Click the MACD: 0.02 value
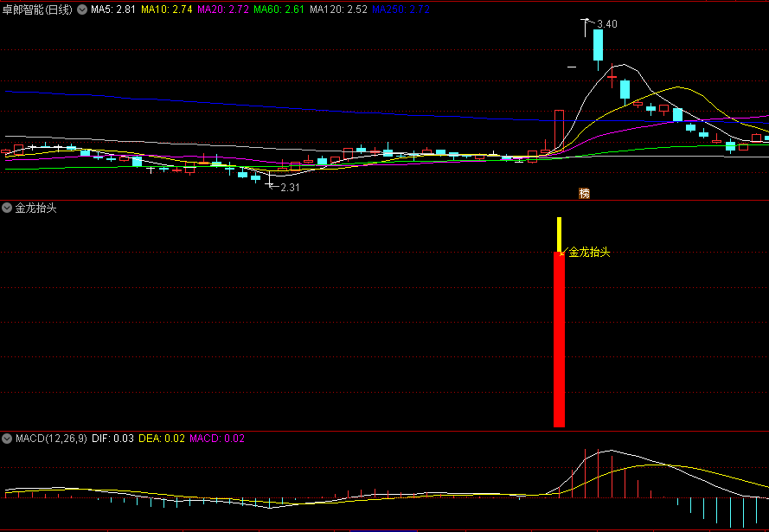Image resolution: width=769 pixels, height=532 pixels. coord(217,439)
